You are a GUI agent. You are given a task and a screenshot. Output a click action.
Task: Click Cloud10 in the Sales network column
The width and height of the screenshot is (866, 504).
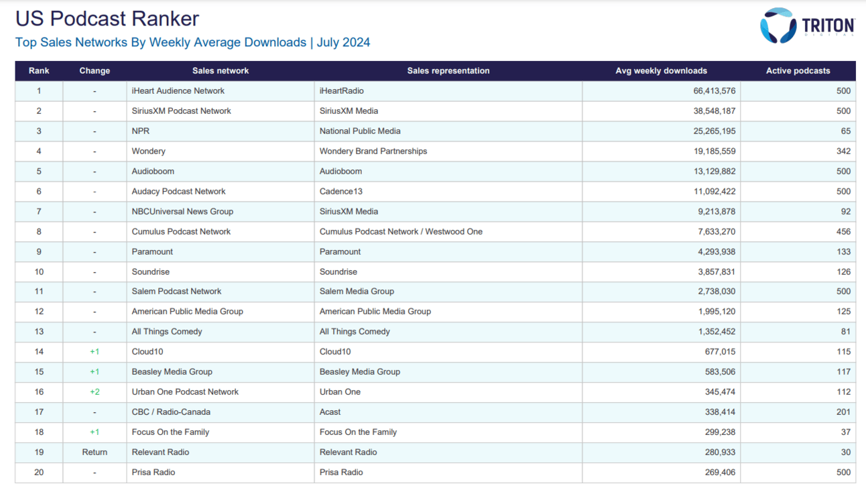(x=147, y=352)
